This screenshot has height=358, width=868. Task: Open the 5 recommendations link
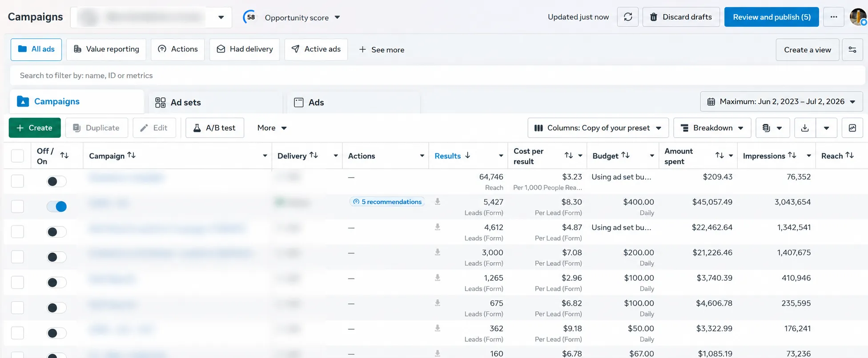click(387, 202)
